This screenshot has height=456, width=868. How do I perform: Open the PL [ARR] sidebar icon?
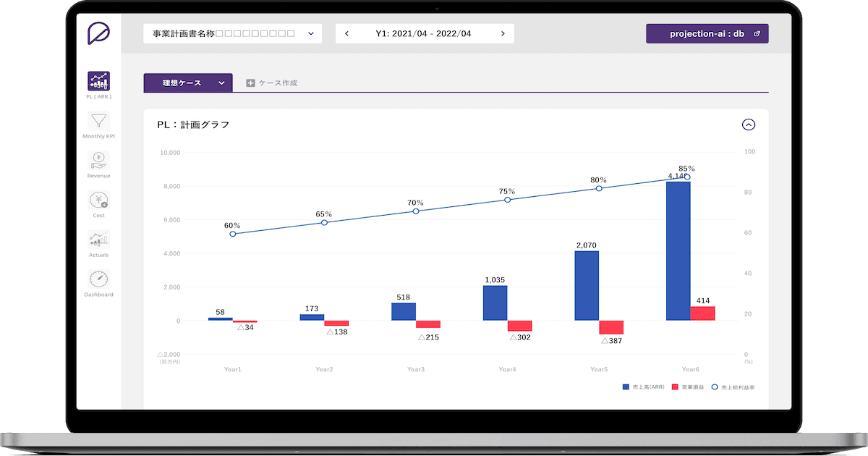point(98,81)
